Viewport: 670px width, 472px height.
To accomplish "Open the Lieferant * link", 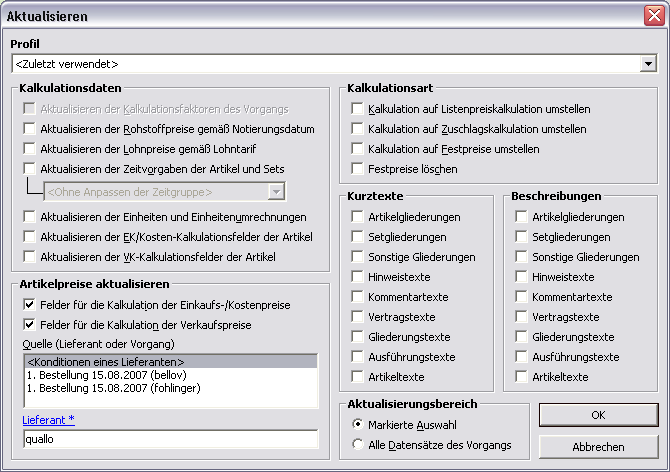I will click(x=48, y=420).
